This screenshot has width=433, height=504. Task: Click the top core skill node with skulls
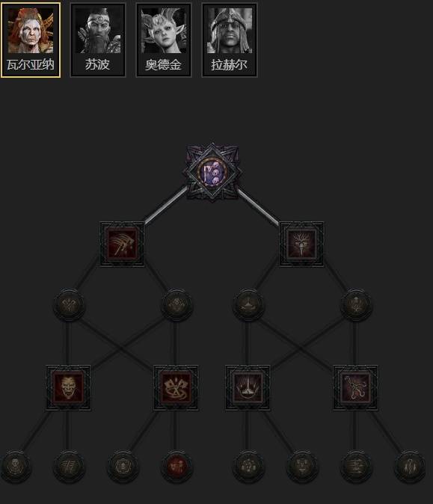(212, 172)
